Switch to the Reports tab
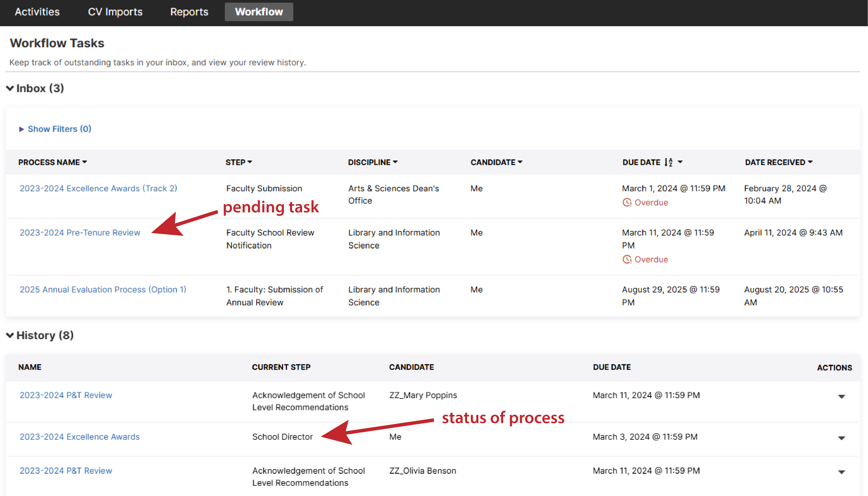Viewport: 868px width, 496px height. click(189, 12)
